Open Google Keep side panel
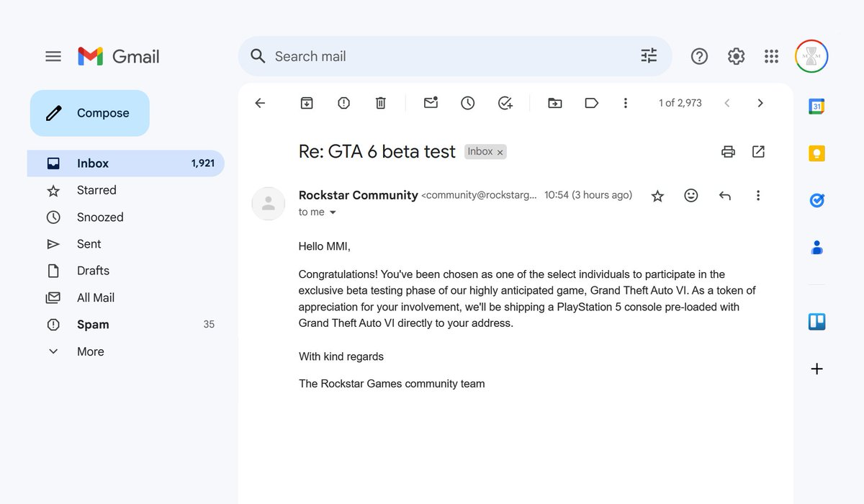864x504 pixels. [x=816, y=153]
